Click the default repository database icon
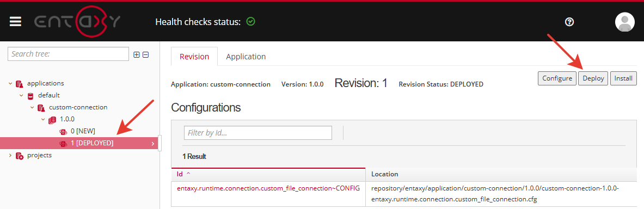 click(x=30, y=96)
